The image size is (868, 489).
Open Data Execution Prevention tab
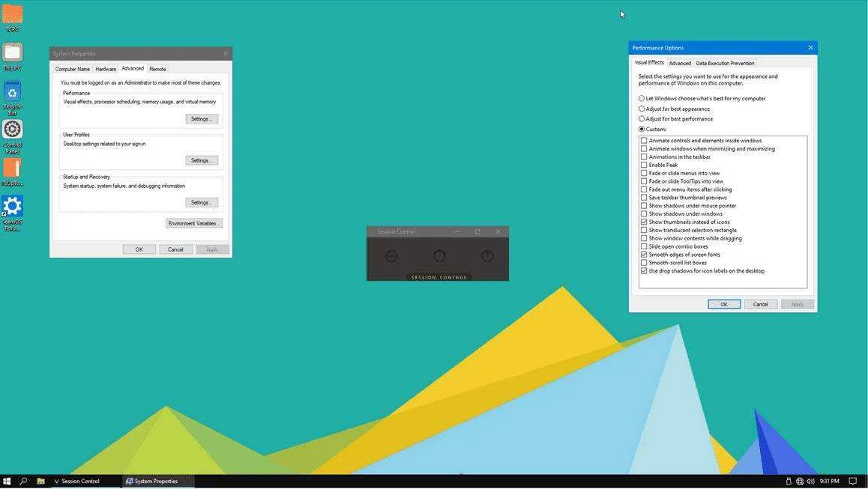pyautogui.click(x=725, y=63)
